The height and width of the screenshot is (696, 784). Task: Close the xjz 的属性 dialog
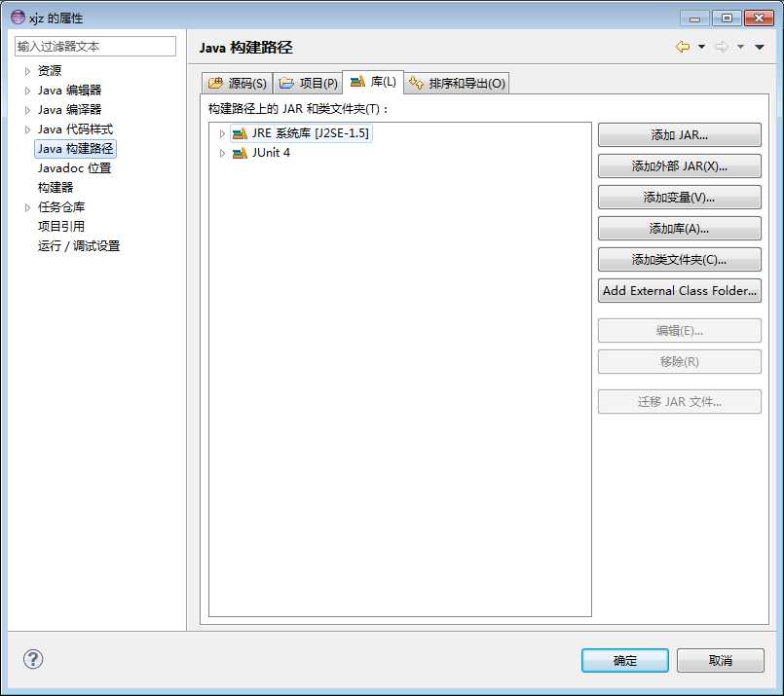(x=759, y=18)
